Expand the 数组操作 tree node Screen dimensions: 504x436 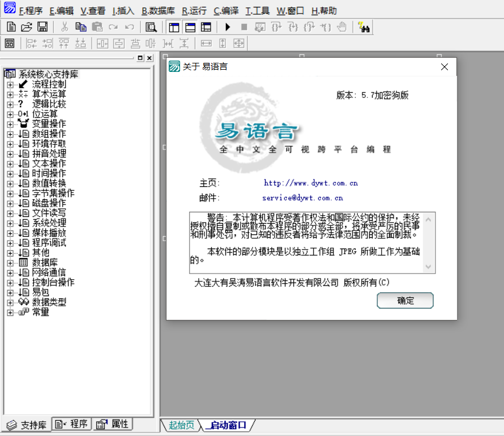pyautogui.click(x=10, y=134)
